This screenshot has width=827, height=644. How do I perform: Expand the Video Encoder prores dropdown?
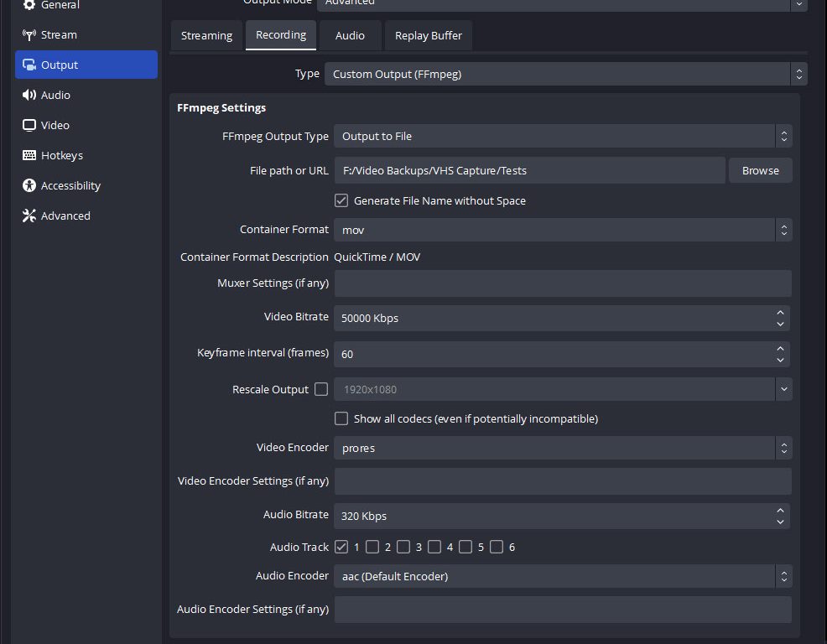(562, 448)
